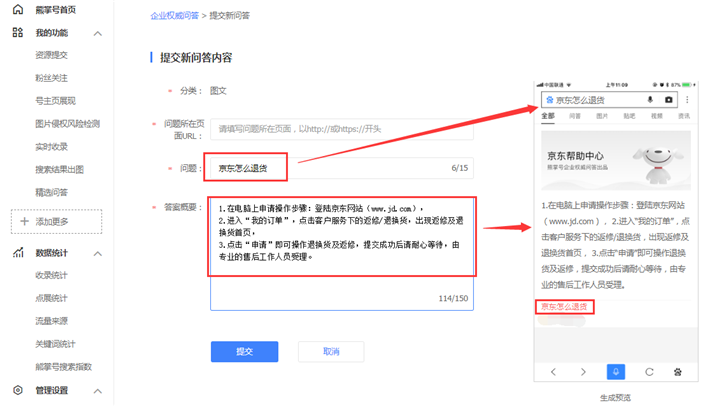Viewport: 720px width, 406px height.
Task: Click red 京东怎么退货 link in preview
Action: [564, 306]
